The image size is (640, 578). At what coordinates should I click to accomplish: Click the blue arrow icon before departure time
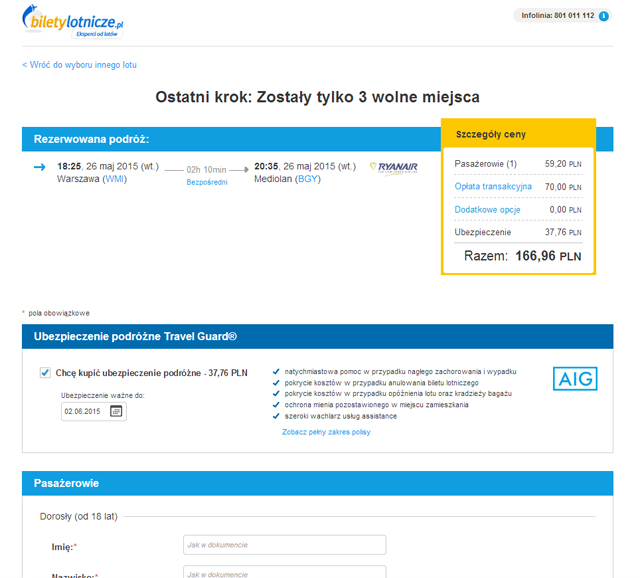[40, 167]
